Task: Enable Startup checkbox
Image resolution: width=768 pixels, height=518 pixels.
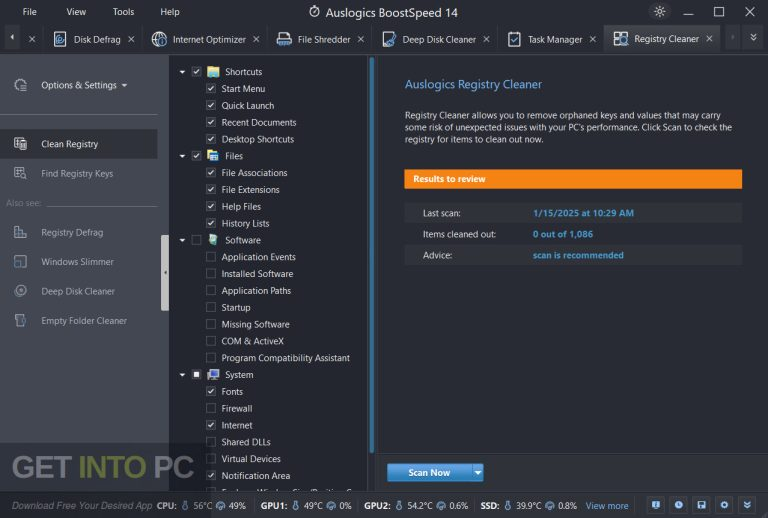Action: click(x=211, y=307)
